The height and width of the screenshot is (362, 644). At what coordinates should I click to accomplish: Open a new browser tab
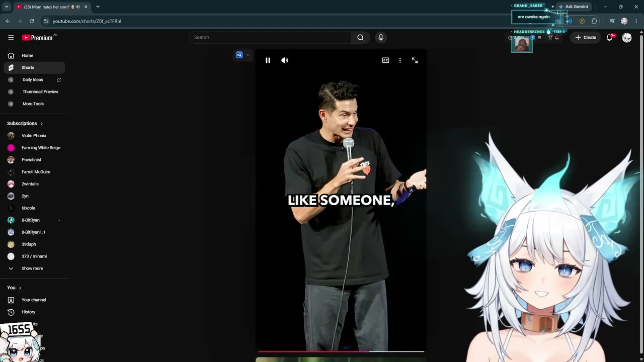[x=98, y=7]
